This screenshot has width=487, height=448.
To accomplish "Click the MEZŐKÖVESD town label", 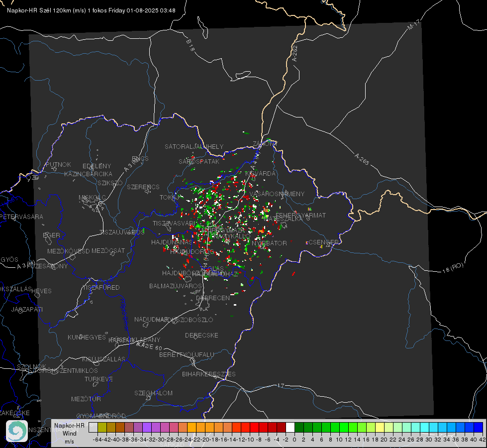I will (68, 251).
